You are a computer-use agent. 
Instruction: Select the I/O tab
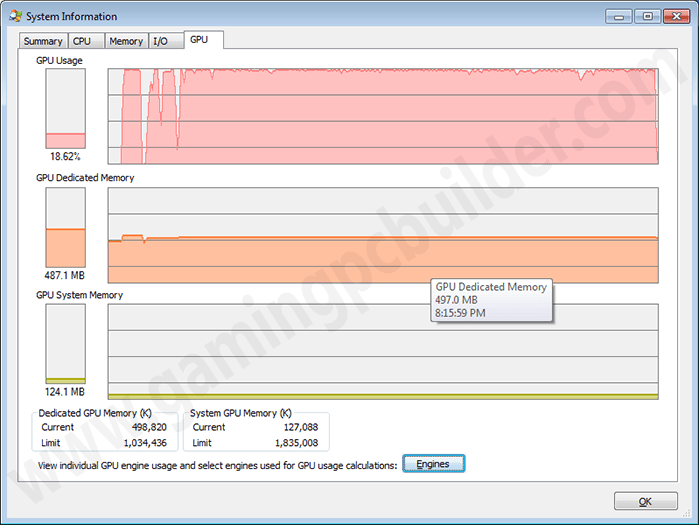point(166,41)
